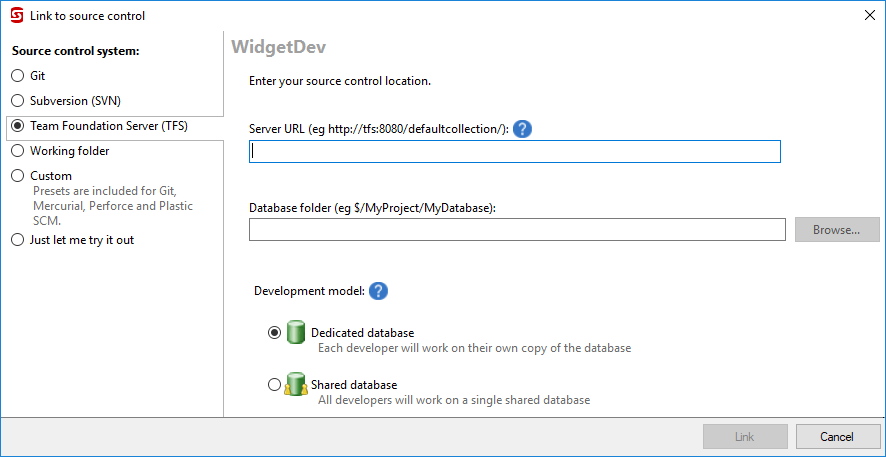Select Team Foundation Server (TFS) option
The height and width of the screenshot is (457, 886).
pos(17,126)
